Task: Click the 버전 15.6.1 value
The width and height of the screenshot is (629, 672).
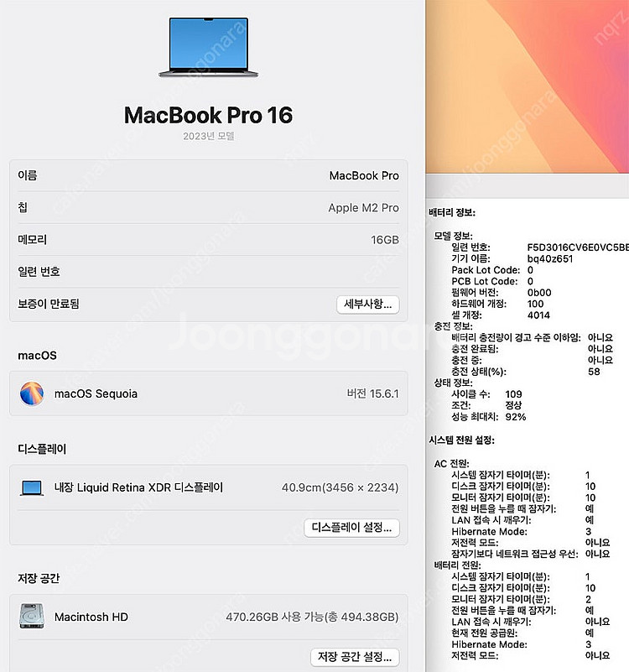Action: (x=372, y=393)
